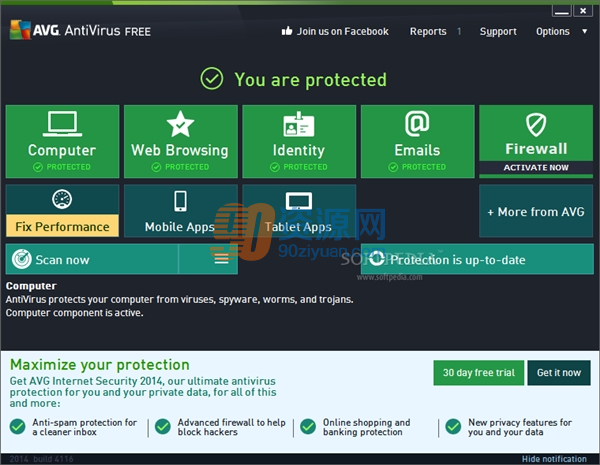
Task: Open + More from AVG tile
Action: pos(536,211)
